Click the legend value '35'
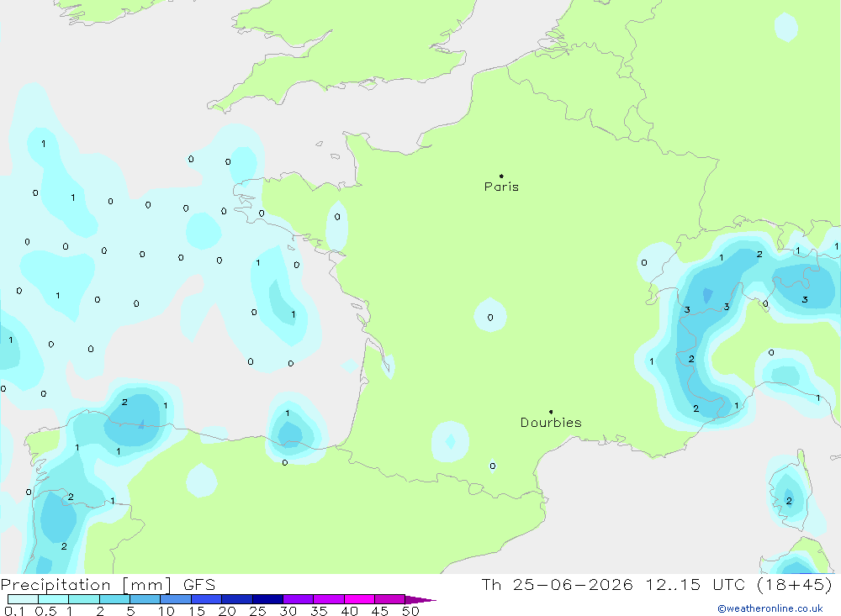 tap(319, 611)
